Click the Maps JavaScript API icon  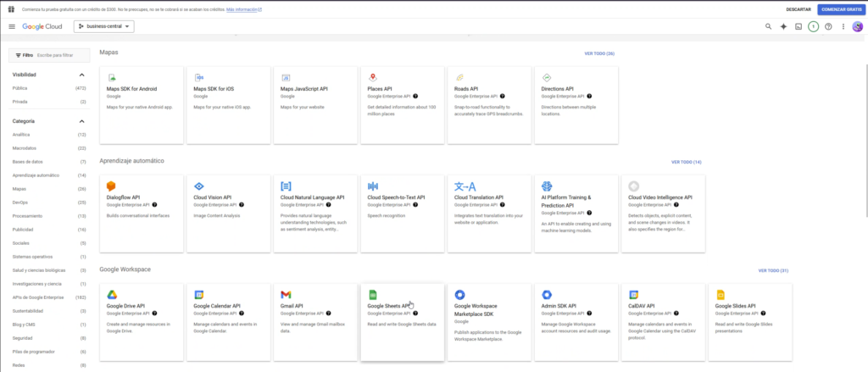tap(286, 77)
